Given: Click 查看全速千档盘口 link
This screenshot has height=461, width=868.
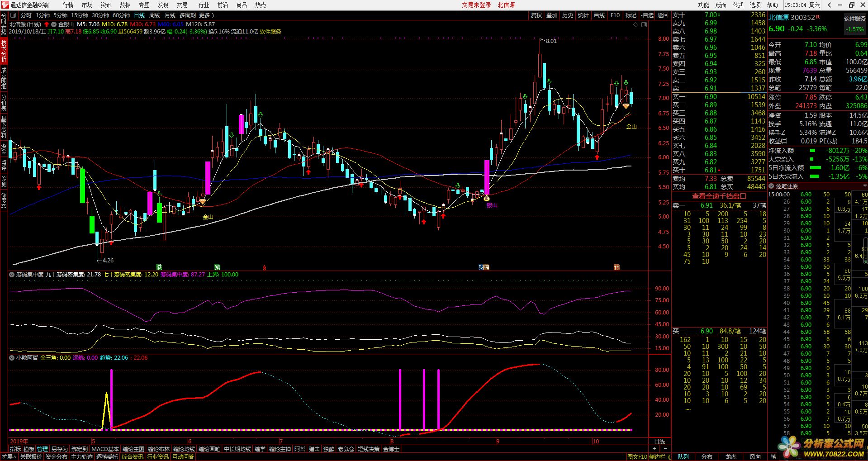Looking at the screenshot, I should pyautogui.click(x=719, y=196).
